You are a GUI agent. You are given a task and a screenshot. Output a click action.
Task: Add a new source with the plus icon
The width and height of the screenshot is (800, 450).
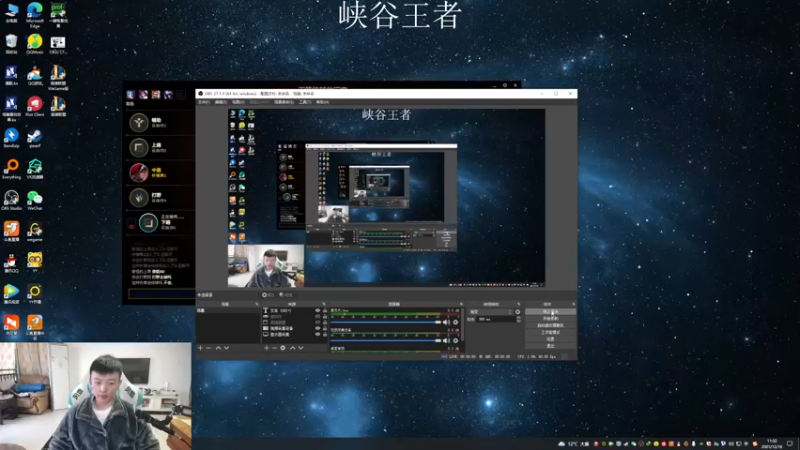point(266,348)
